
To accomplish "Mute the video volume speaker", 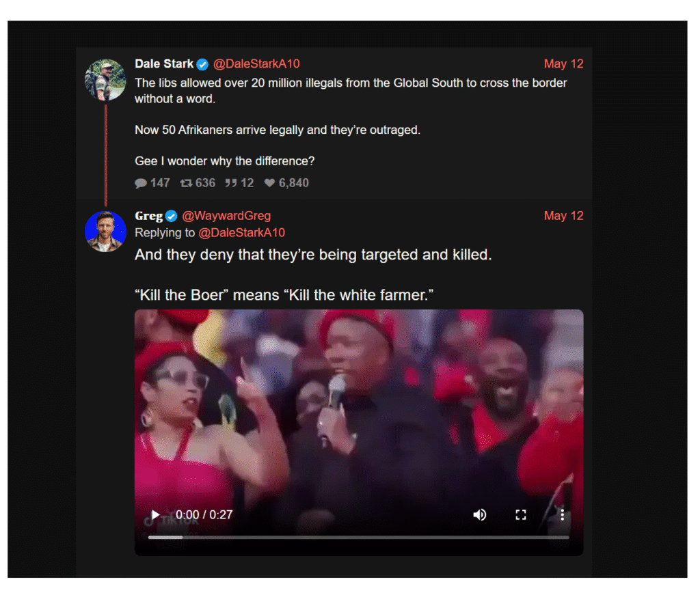I will [480, 514].
